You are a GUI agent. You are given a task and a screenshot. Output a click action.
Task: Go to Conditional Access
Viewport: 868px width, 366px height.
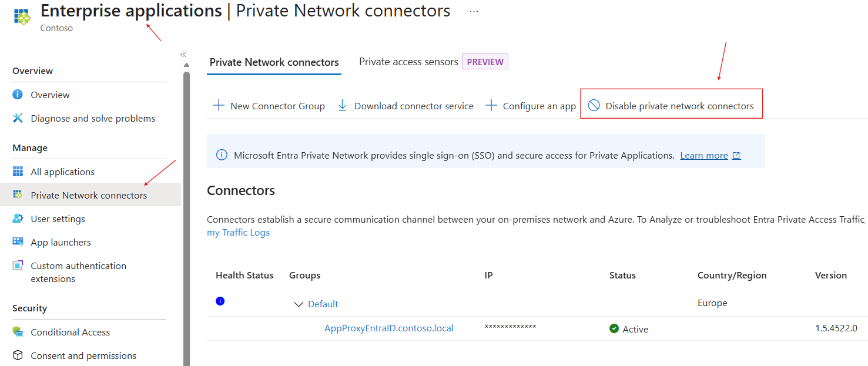click(x=71, y=332)
